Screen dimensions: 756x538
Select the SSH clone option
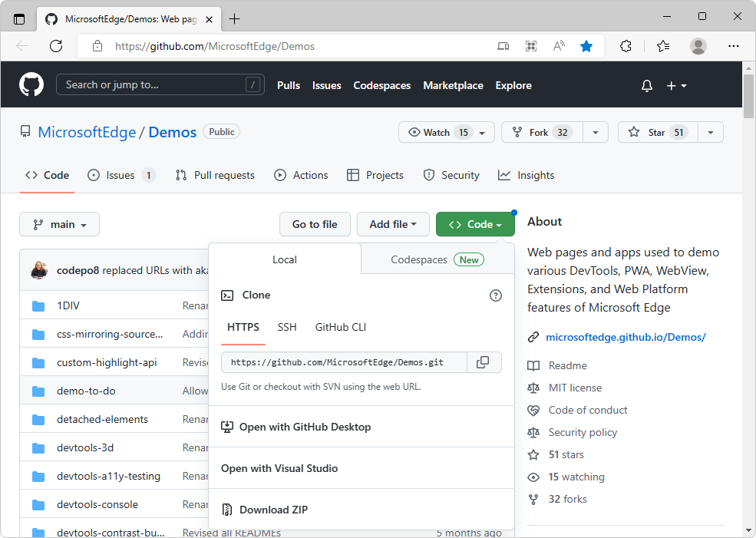287,326
